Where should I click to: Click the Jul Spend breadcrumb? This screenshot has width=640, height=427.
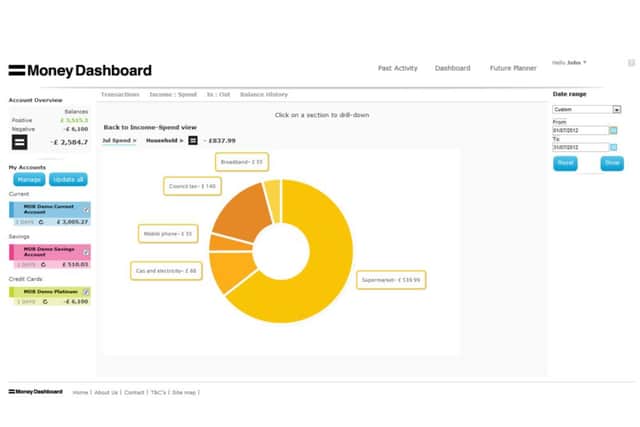[x=119, y=140]
